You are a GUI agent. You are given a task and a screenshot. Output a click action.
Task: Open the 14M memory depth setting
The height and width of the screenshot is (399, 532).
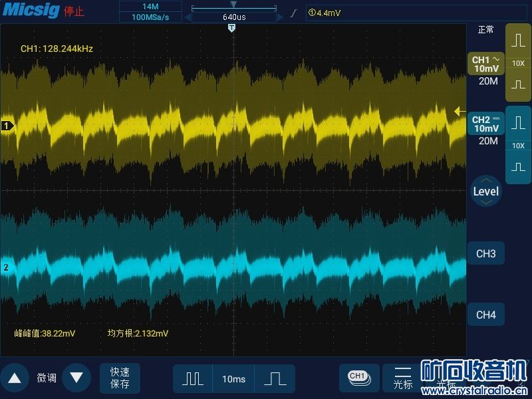[150, 6]
